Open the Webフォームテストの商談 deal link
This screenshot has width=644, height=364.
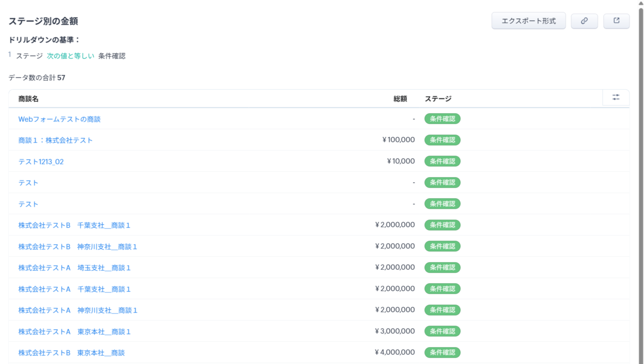click(59, 119)
